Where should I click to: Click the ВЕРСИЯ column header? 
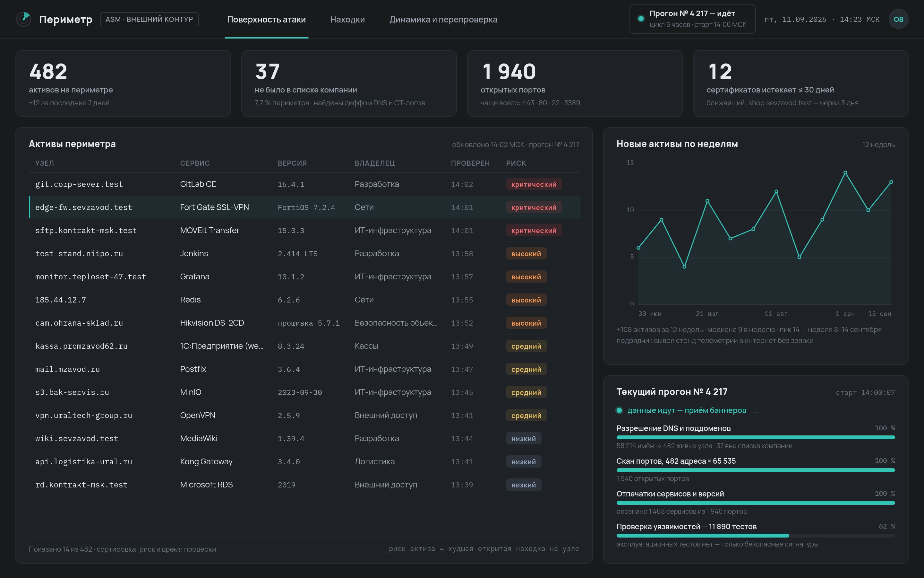click(292, 163)
